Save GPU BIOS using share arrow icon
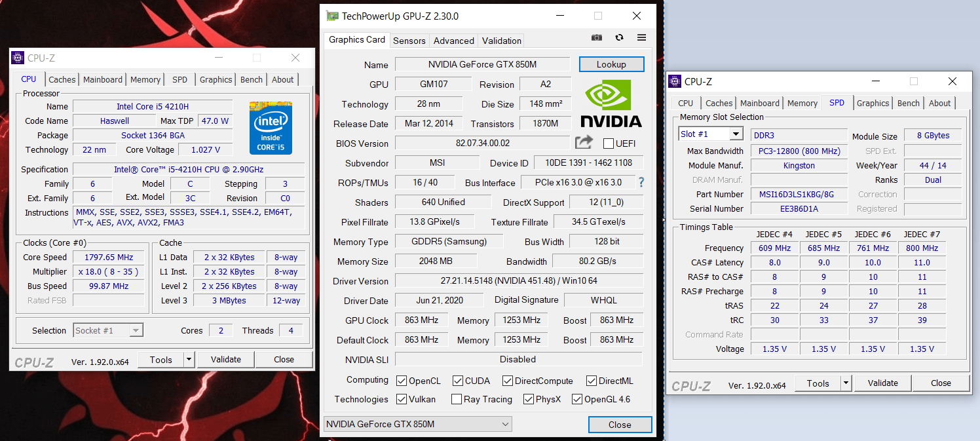The image size is (980, 441). click(x=584, y=142)
